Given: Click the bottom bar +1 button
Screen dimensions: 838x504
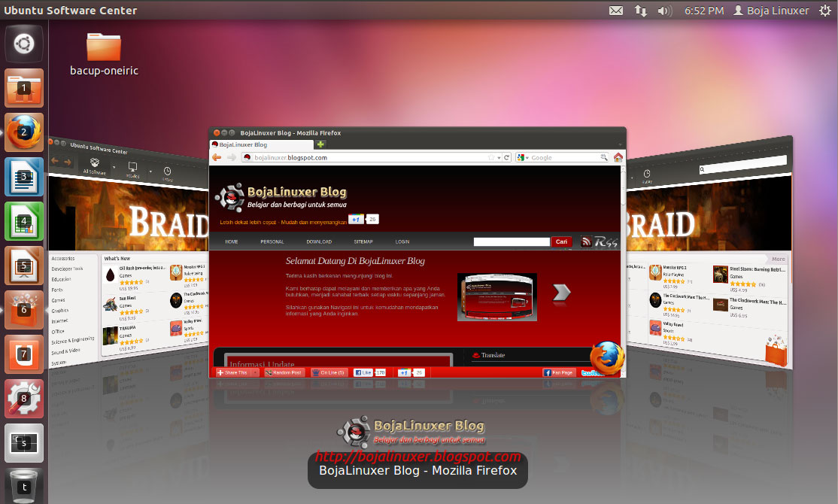Looking at the screenshot, I should coord(405,372).
